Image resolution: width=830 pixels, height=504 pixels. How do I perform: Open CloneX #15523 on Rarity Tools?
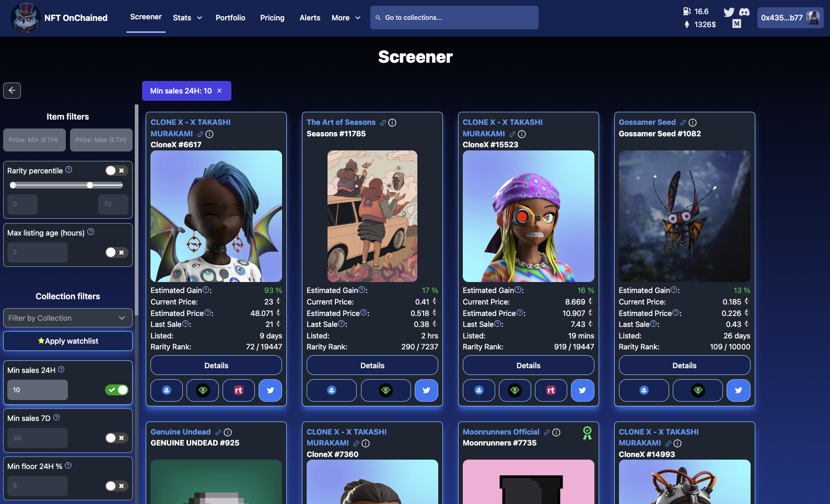[x=551, y=390]
